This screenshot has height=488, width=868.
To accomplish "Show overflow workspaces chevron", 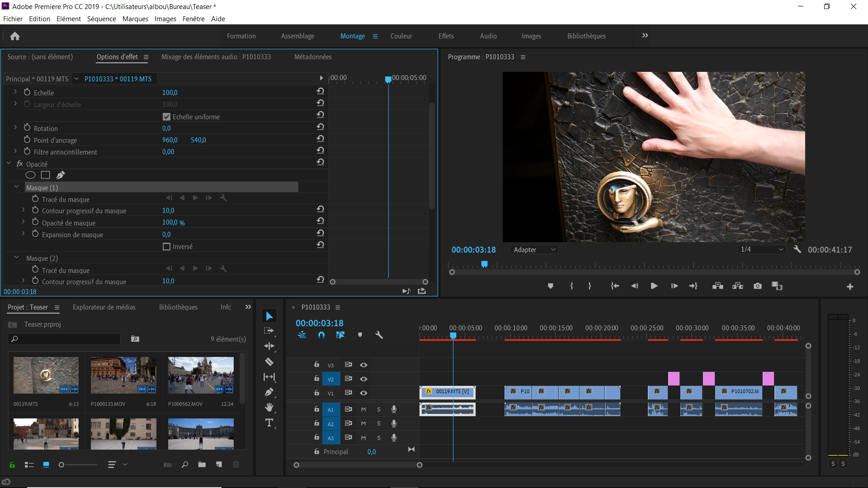I will click(645, 36).
